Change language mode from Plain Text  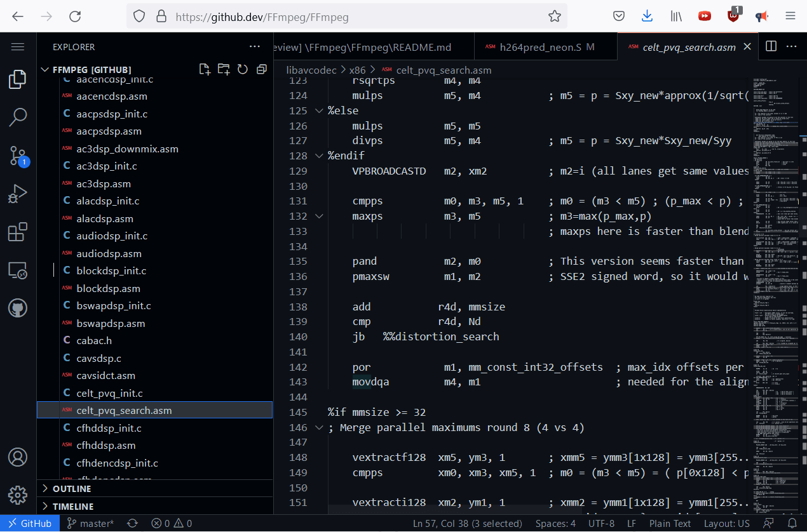pyautogui.click(x=670, y=524)
